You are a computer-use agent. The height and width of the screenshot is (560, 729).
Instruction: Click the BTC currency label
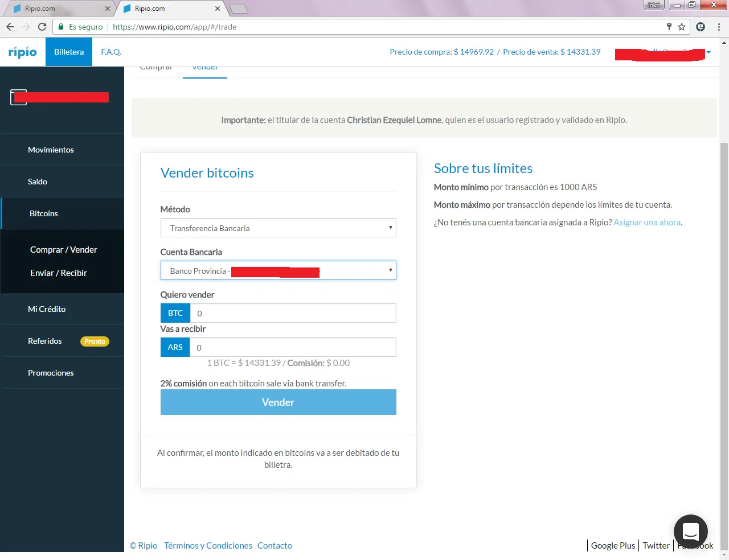tap(175, 313)
